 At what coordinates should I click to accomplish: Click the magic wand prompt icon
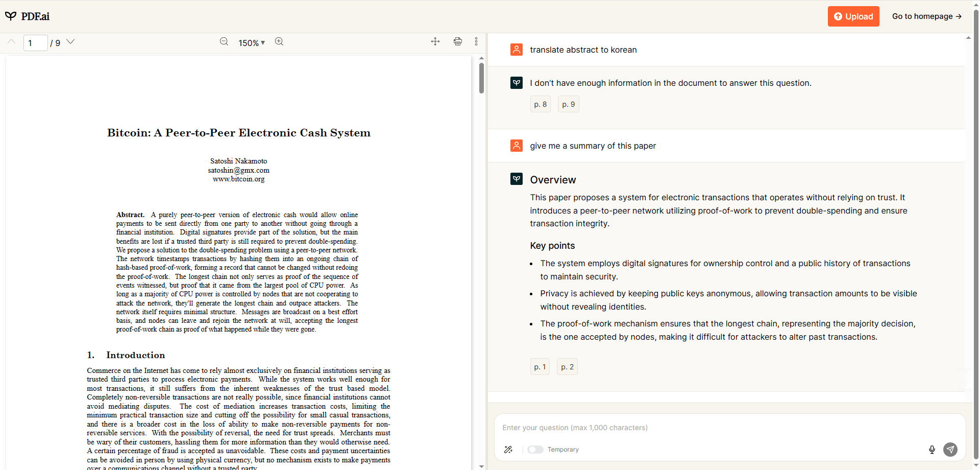click(x=508, y=450)
